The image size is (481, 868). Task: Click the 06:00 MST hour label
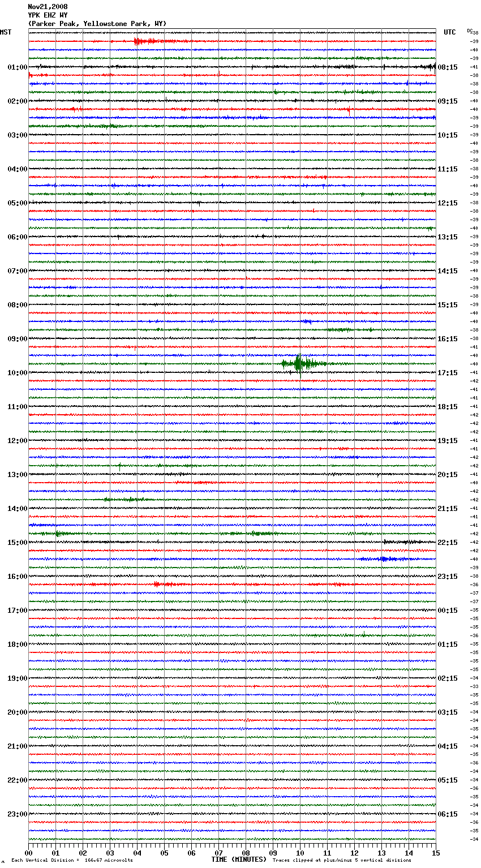18,237
